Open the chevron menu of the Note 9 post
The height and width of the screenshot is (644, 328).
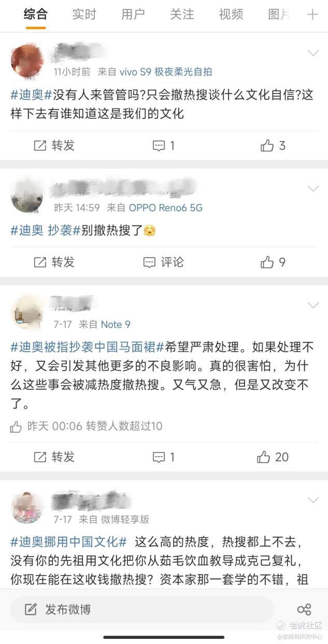click(x=313, y=305)
